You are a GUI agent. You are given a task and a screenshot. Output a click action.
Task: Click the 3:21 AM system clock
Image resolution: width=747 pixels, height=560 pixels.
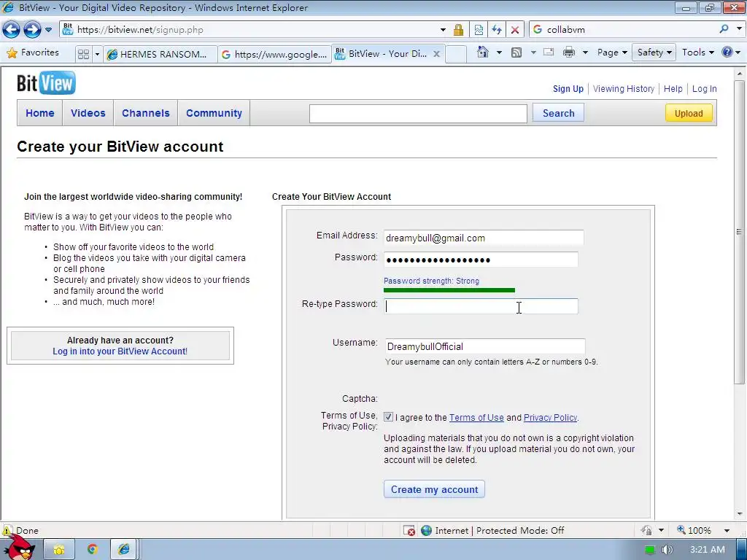tap(708, 550)
